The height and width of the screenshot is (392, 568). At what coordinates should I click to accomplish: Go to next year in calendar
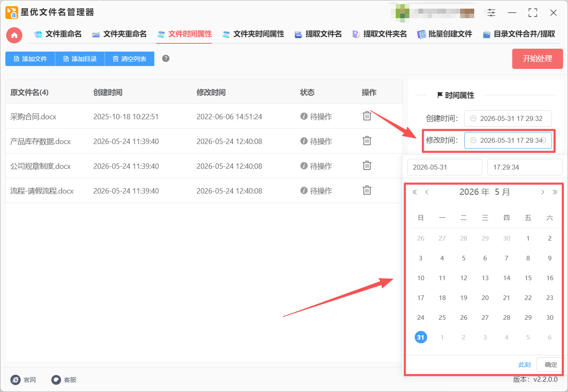(x=555, y=192)
